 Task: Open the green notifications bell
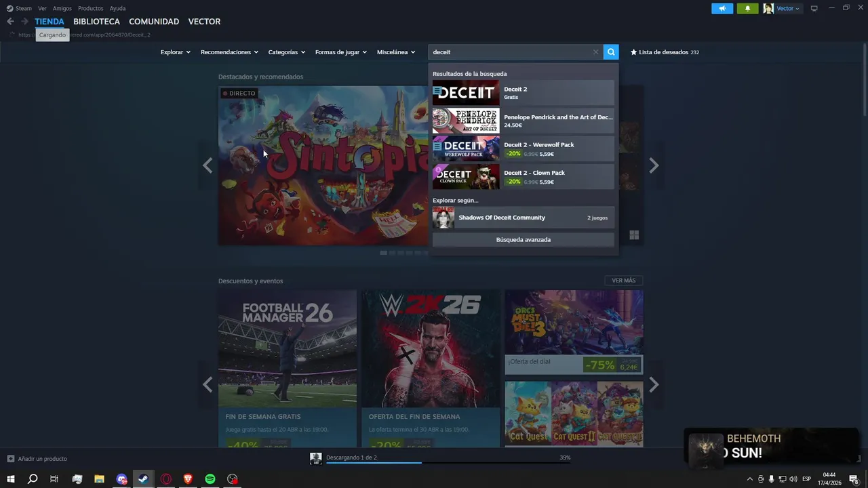click(x=747, y=9)
